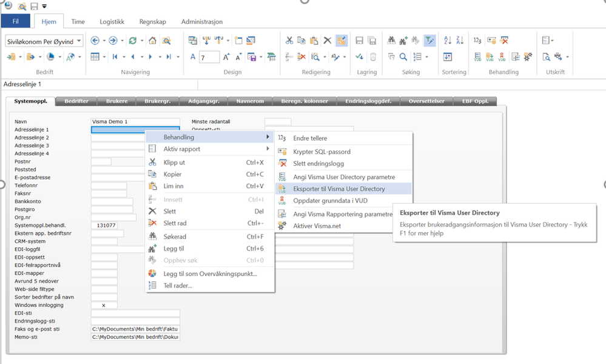The image size is (606, 364).
Task: Expand the Behandling submenu arrow
Action: coord(268,136)
